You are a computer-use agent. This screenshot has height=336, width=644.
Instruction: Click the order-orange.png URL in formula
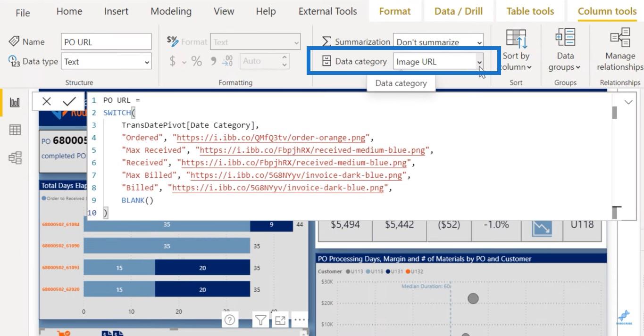pyautogui.click(x=271, y=138)
